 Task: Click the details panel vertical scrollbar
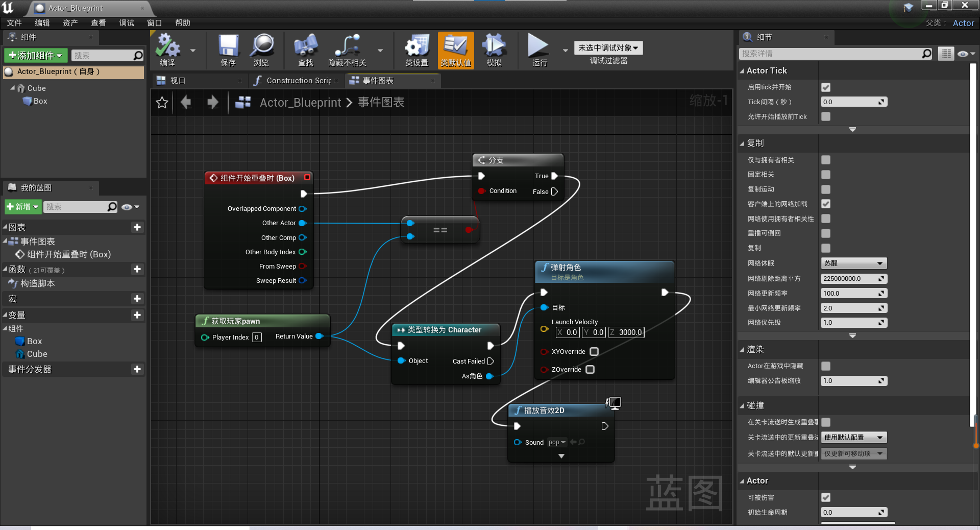point(973,245)
